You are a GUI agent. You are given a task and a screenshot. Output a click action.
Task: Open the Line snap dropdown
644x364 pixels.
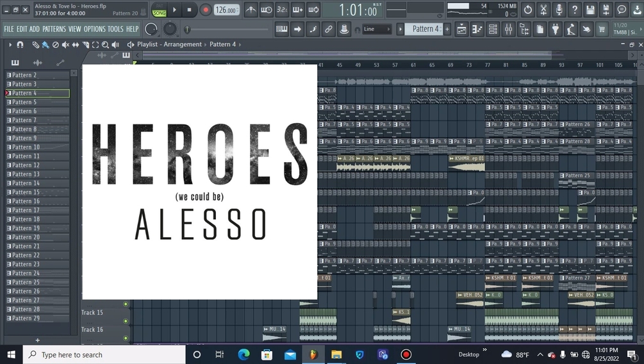point(377,29)
